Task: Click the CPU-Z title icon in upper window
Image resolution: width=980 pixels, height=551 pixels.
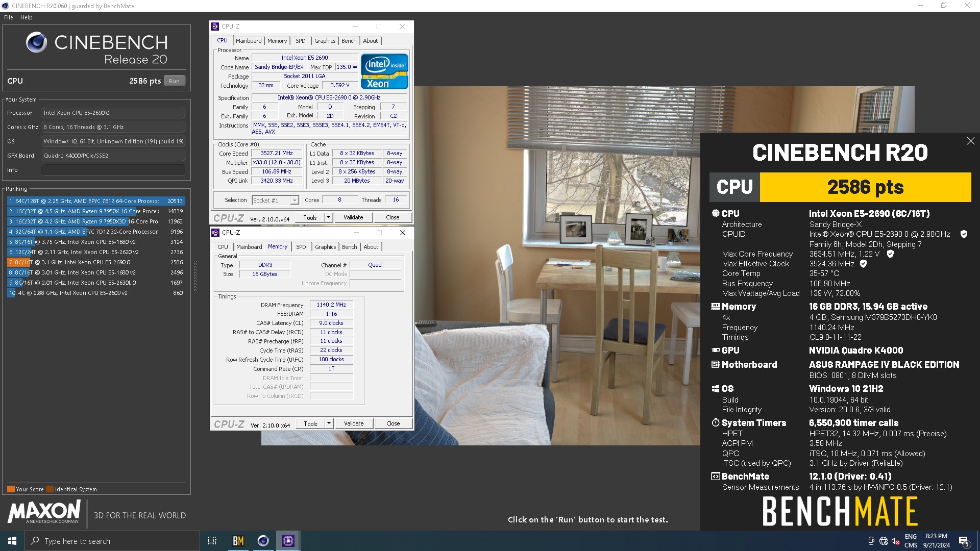Action: click(215, 27)
